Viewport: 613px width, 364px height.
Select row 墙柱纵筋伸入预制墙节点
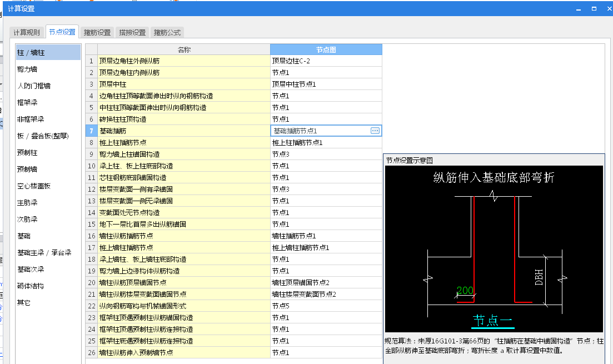pos(184,353)
